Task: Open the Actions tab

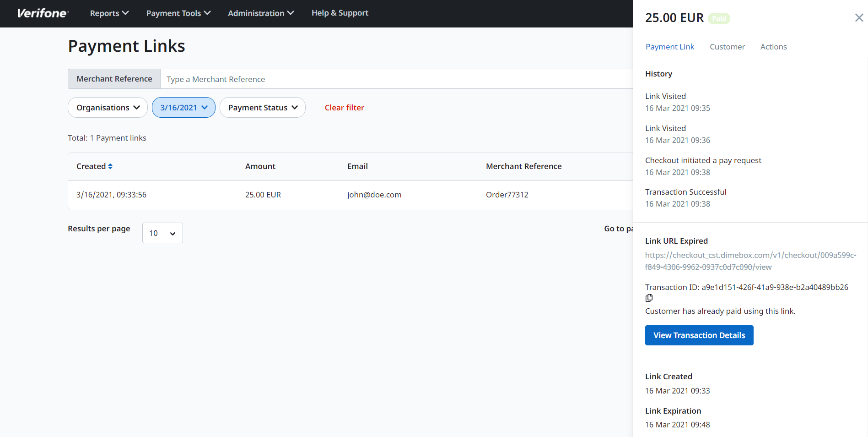Action: pyautogui.click(x=773, y=46)
